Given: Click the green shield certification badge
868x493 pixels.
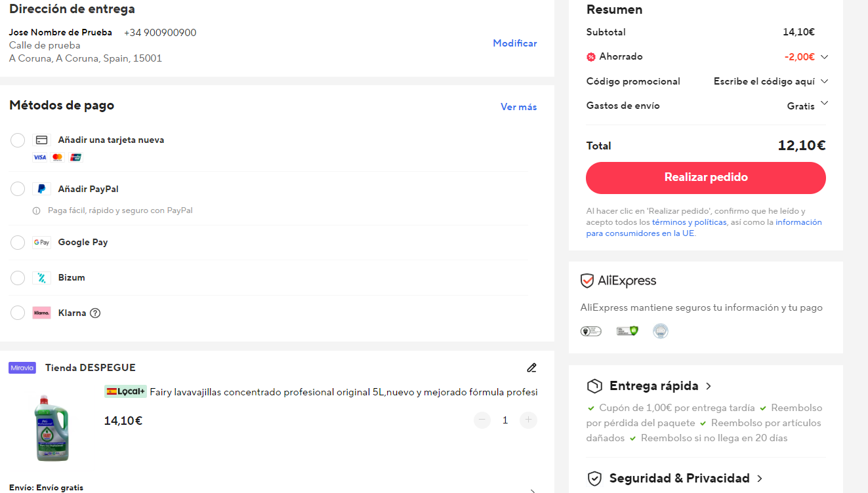Looking at the screenshot, I should pos(627,331).
